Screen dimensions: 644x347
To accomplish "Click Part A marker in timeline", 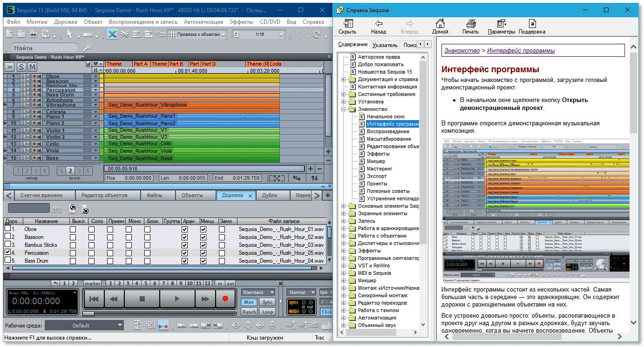I will [x=140, y=64].
